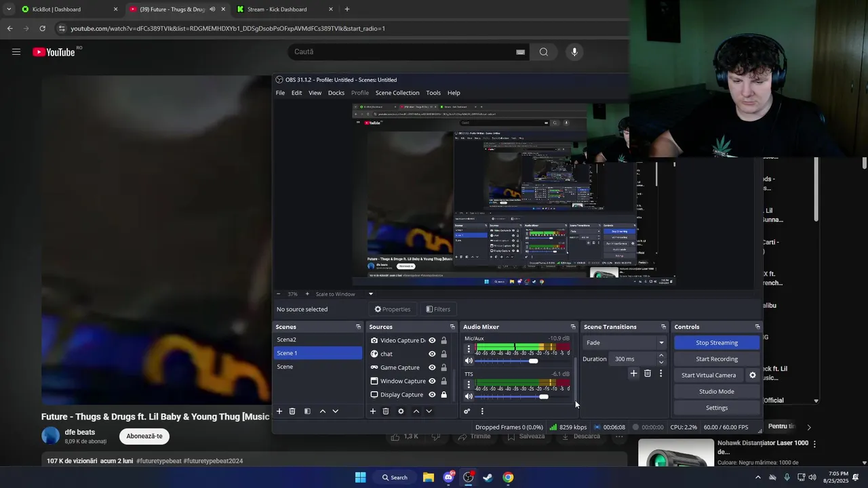
Task: Open Discord from the taskbar
Action: click(x=448, y=477)
